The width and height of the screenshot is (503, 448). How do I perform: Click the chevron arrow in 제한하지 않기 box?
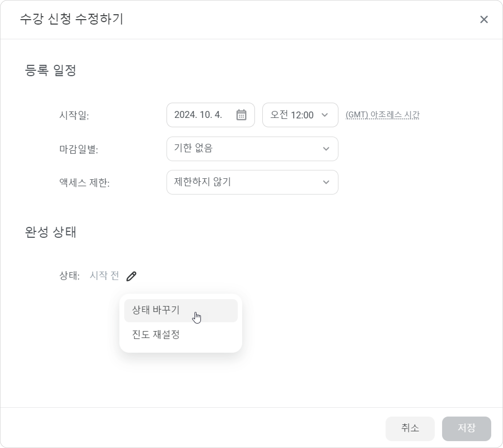tap(326, 182)
